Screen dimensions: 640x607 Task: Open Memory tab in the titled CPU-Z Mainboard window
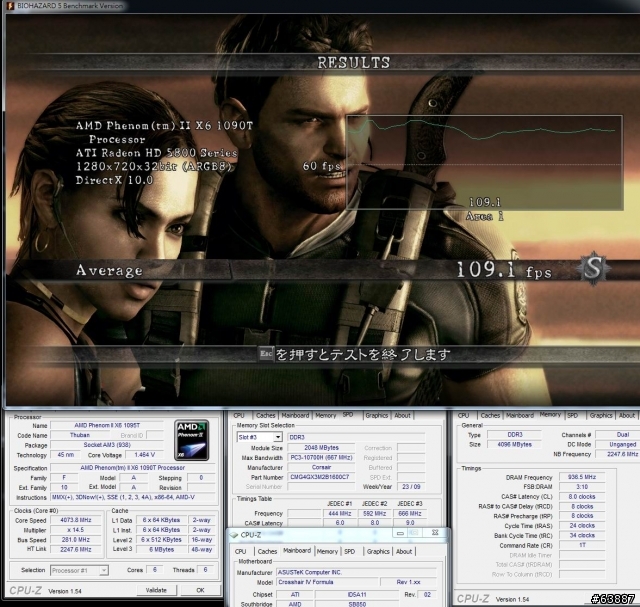(327, 551)
